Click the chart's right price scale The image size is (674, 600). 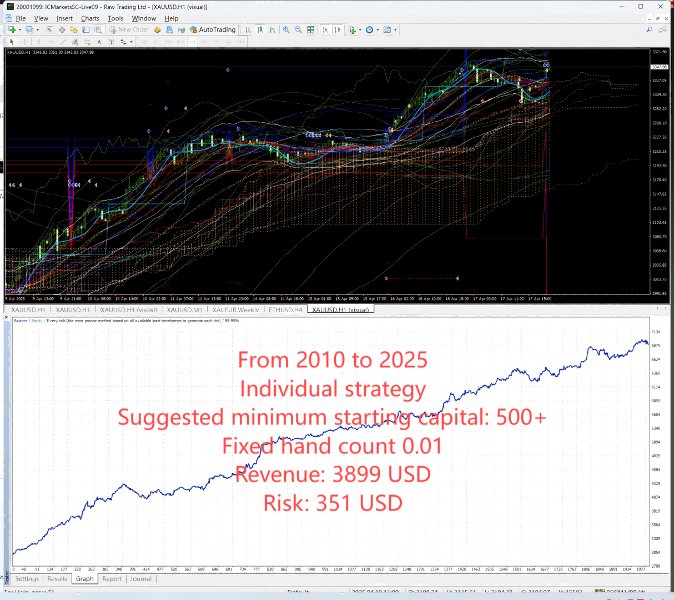coord(659,172)
